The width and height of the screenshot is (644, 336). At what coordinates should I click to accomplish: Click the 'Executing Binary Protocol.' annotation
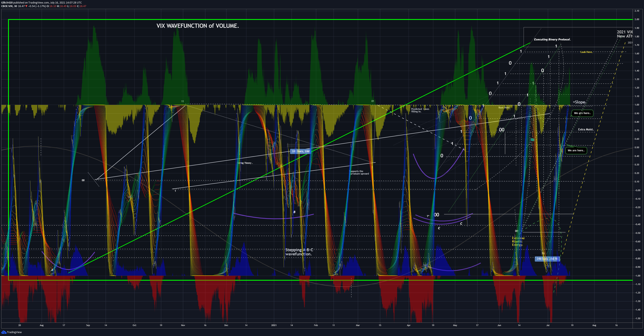(x=552, y=40)
